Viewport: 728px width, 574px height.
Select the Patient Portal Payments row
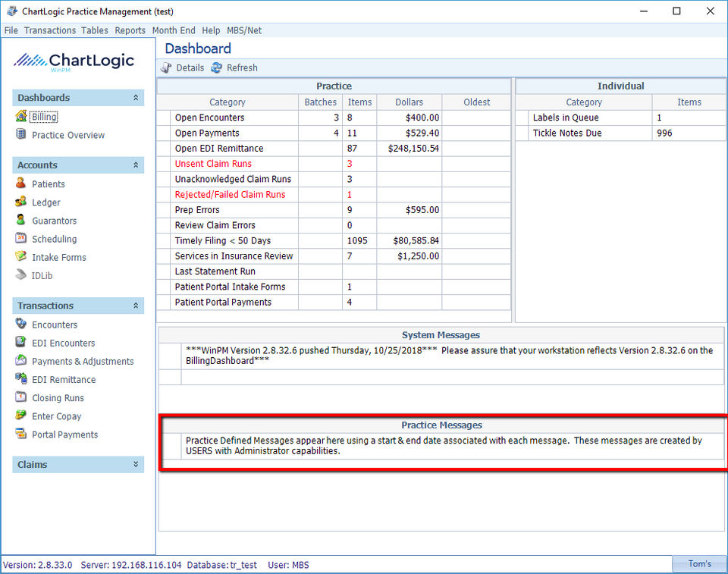334,302
